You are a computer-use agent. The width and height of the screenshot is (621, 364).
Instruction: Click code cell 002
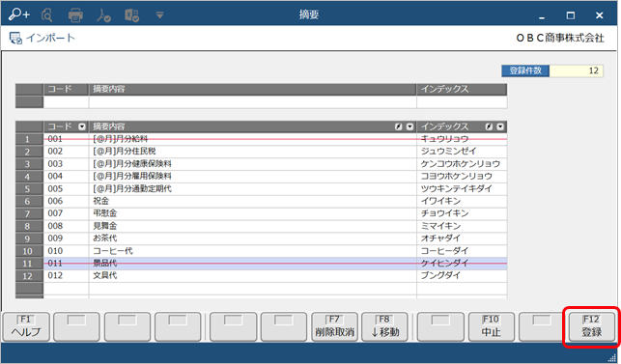66,152
